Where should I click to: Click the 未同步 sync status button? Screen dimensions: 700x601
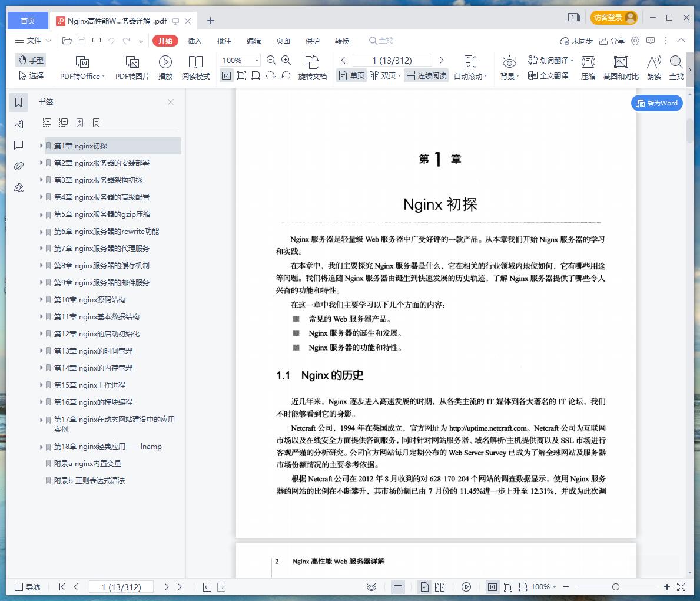click(576, 41)
